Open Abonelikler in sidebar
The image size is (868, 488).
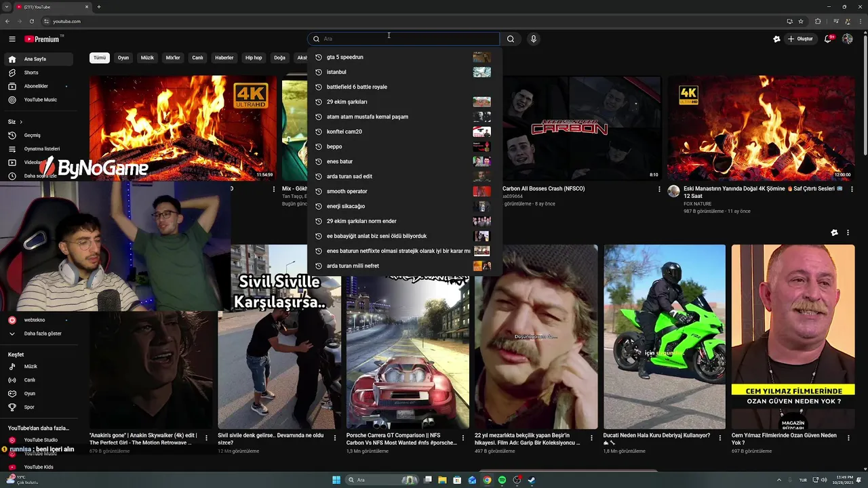38,86
